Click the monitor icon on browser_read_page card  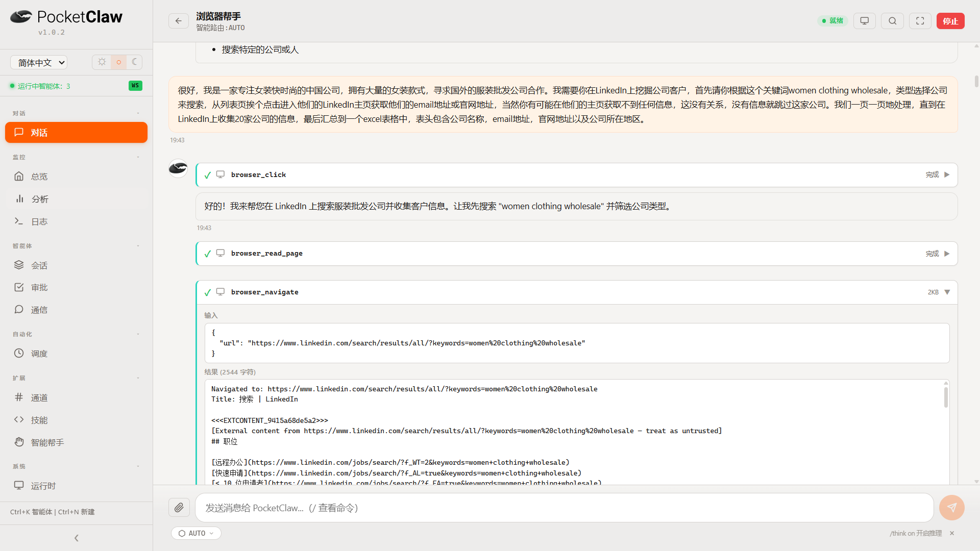pos(220,253)
